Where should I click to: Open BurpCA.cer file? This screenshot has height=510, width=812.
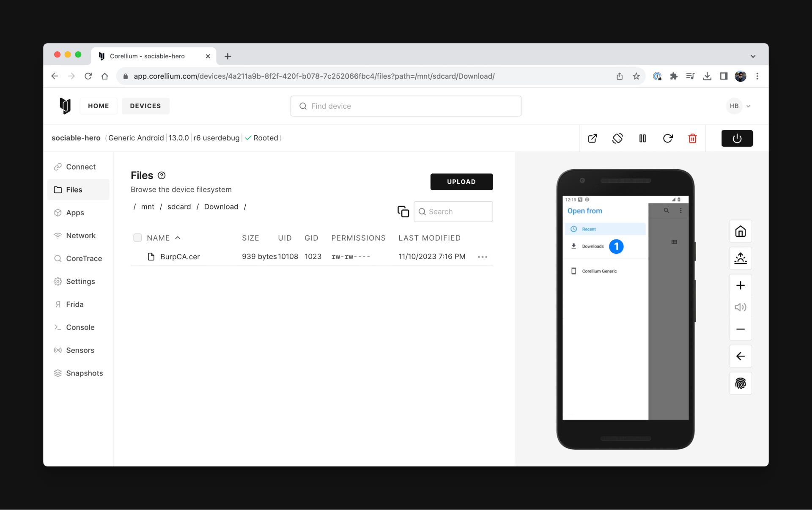pos(180,257)
